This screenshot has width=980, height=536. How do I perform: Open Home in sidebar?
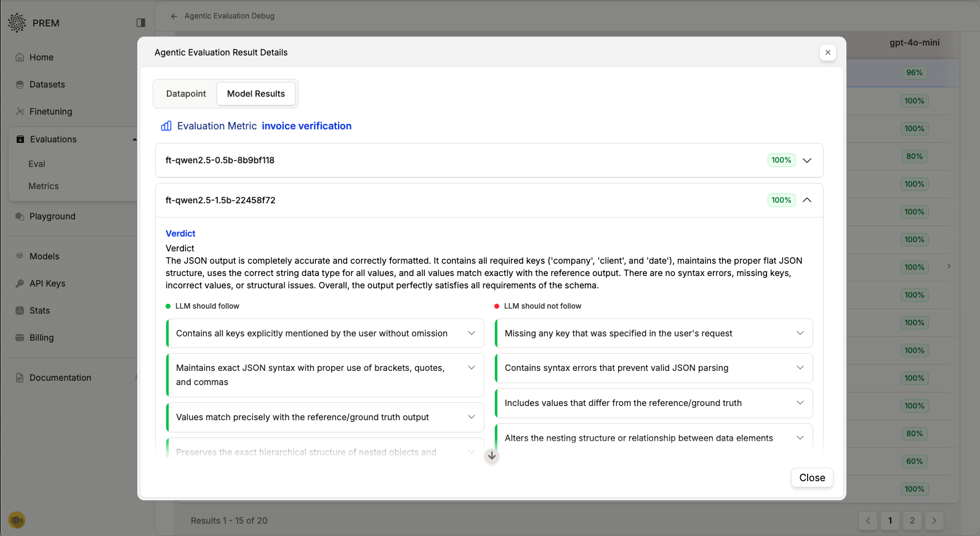click(41, 57)
